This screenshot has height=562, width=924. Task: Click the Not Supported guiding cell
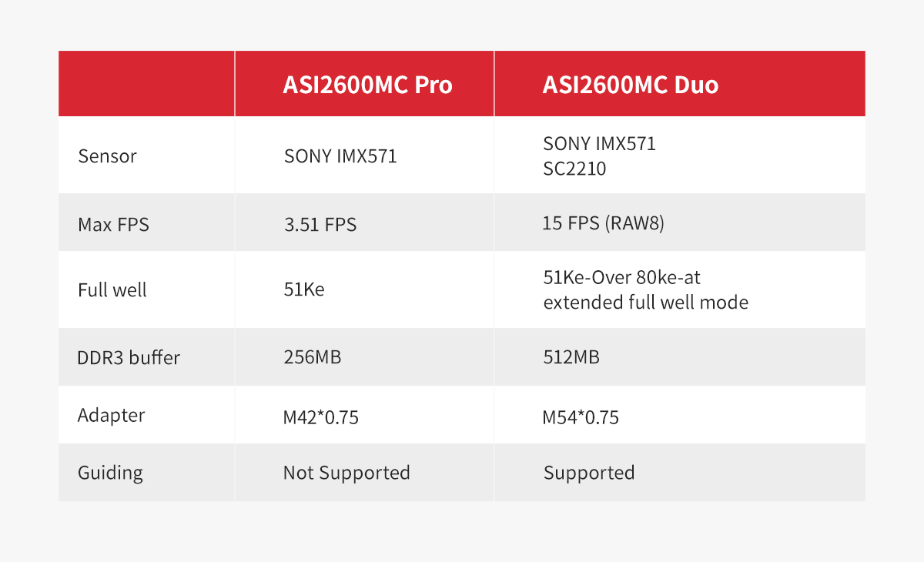click(346, 473)
